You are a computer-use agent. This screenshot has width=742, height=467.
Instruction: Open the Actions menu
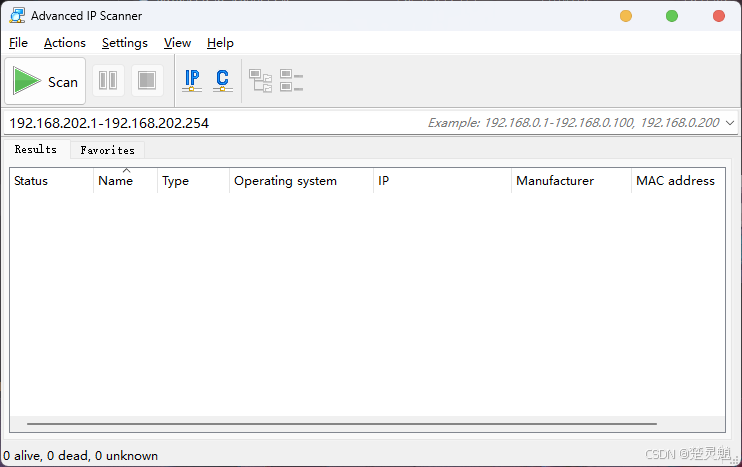point(65,43)
